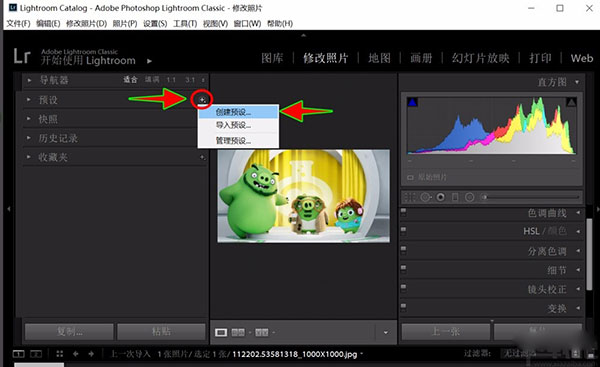This screenshot has width=600, height=367.
Task: Expand the 历史记录 panel
Action: coord(28,138)
